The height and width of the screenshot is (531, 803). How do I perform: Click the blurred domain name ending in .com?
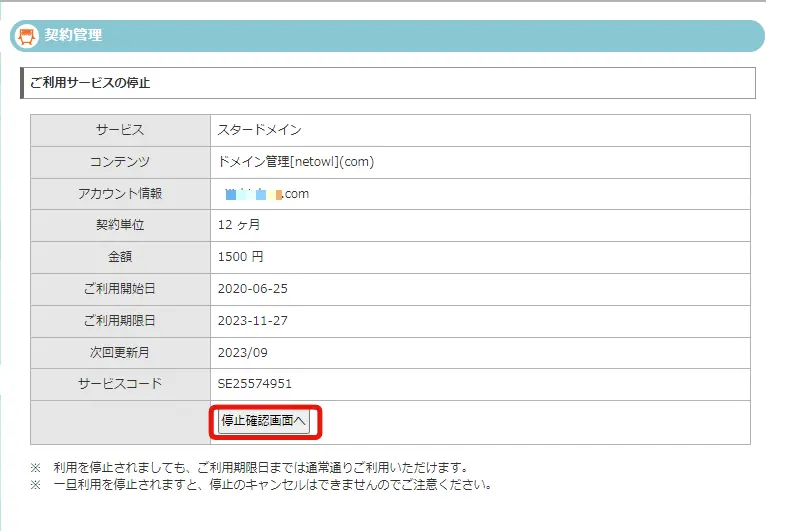click(x=267, y=194)
